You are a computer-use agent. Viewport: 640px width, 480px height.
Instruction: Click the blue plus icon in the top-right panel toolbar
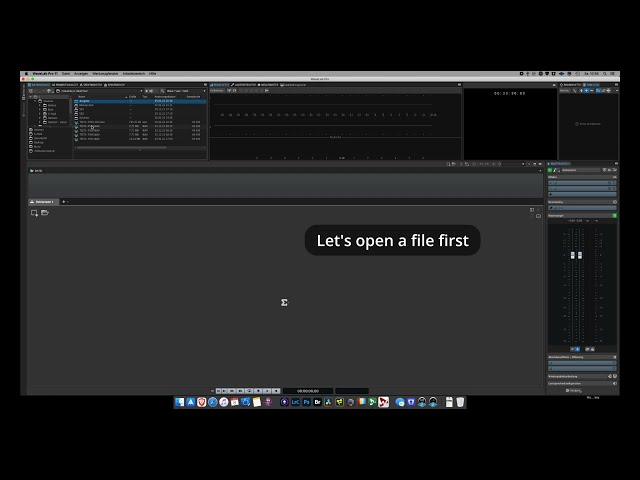[586, 91]
